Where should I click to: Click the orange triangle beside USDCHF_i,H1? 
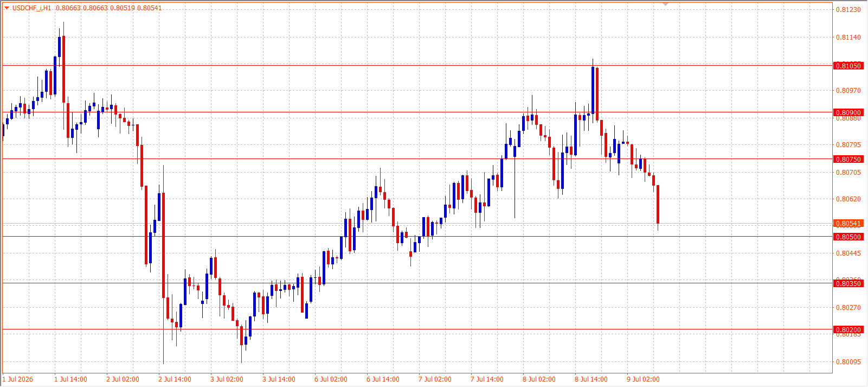tap(7, 8)
